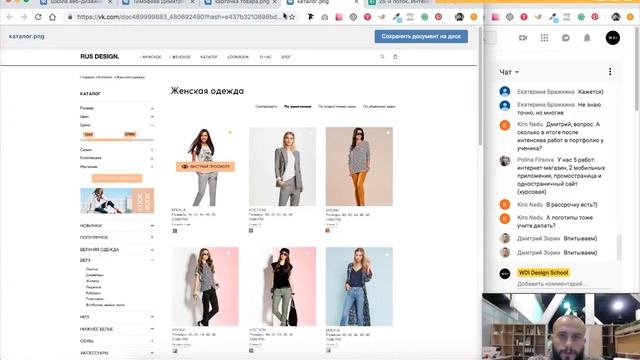Click Ekaterina's blue avatar next to "Кажется)"
Image resolution: width=640 pixels, height=360 pixels.
[x=505, y=91]
